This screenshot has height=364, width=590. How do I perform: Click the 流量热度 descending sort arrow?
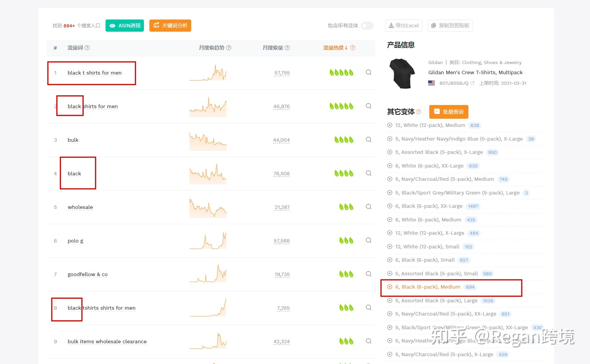point(346,48)
